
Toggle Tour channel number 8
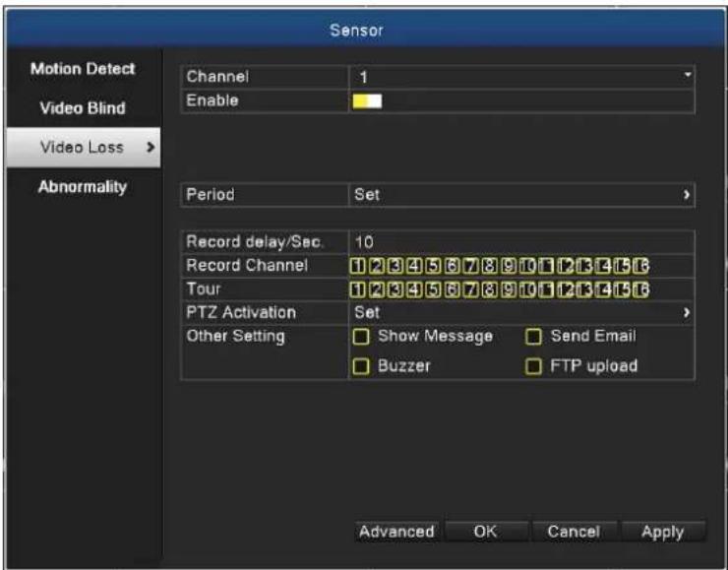[489, 289]
